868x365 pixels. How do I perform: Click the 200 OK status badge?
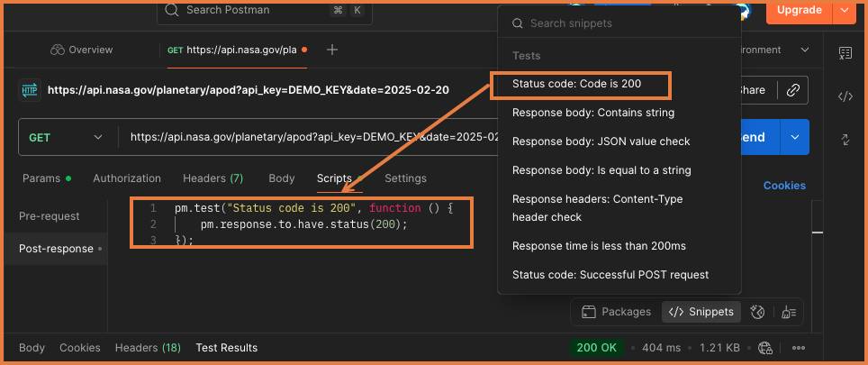pos(596,348)
